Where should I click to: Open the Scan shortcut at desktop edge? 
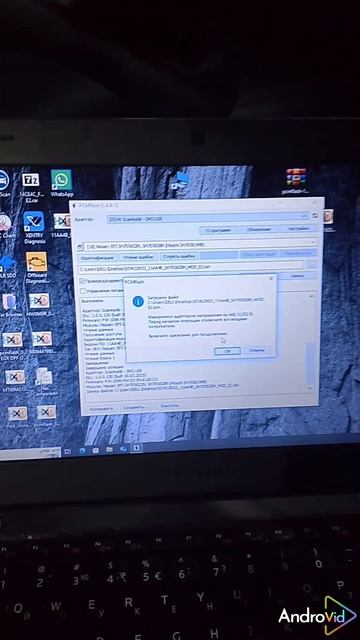pyautogui.click(x=4, y=184)
